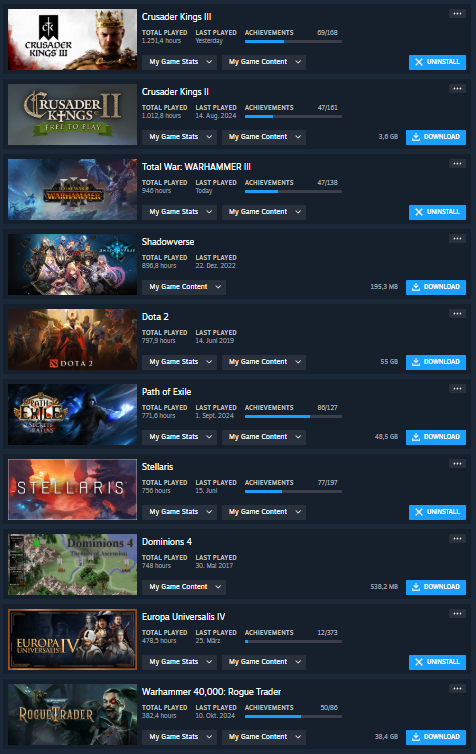476x754 pixels.
Task: Open three-dot menu for Dominions 4
Action: pos(457,539)
